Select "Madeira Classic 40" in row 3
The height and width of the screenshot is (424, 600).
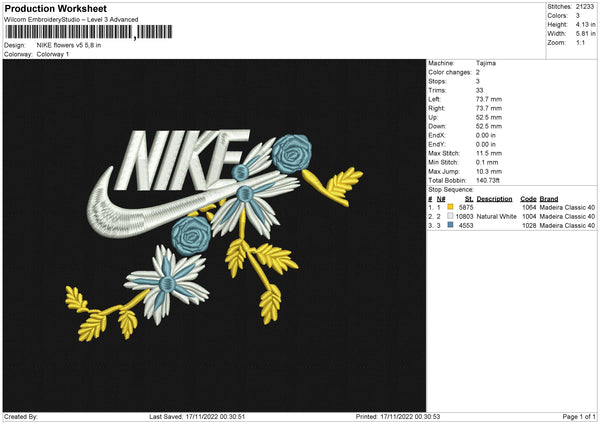click(x=567, y=225)
